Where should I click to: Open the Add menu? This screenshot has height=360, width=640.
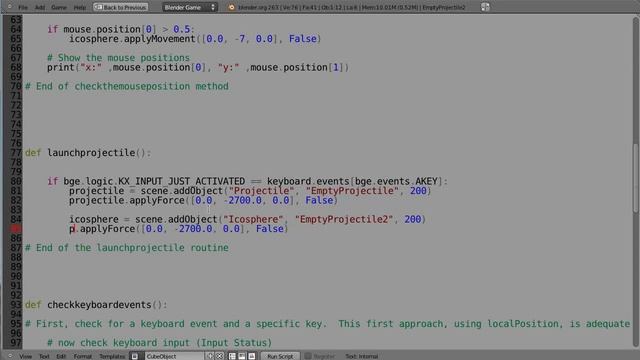coord(40,7)
